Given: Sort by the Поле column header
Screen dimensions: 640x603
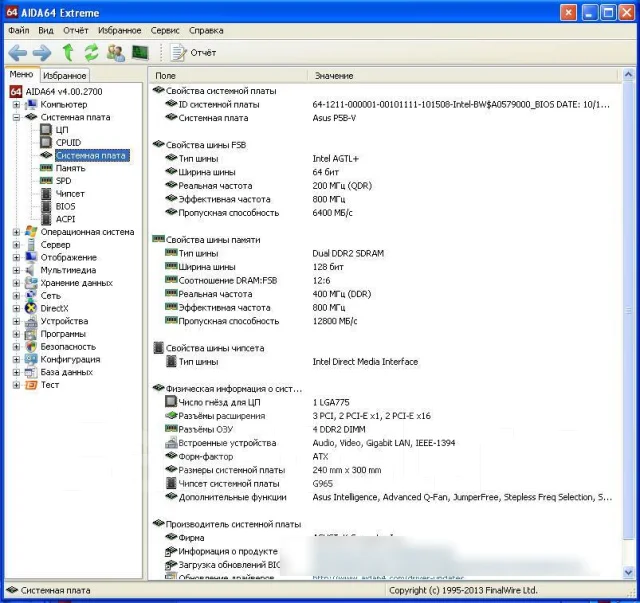Looking at the screenshot, I should click(x=228, y=76).
